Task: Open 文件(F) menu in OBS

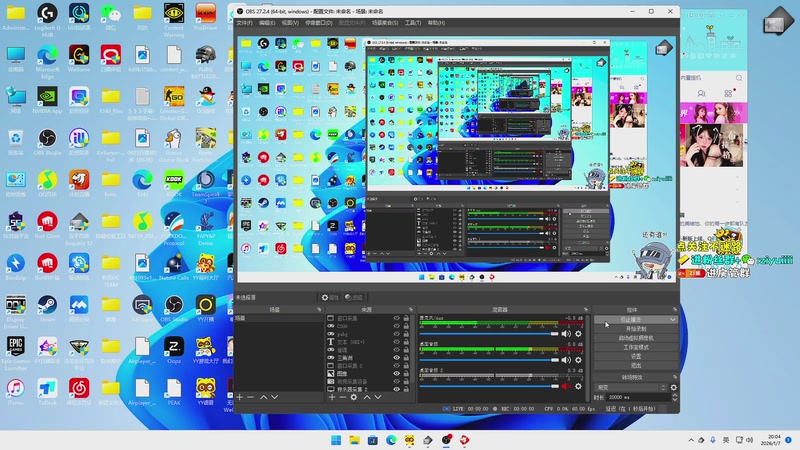Action: click(x=244, y=23)
